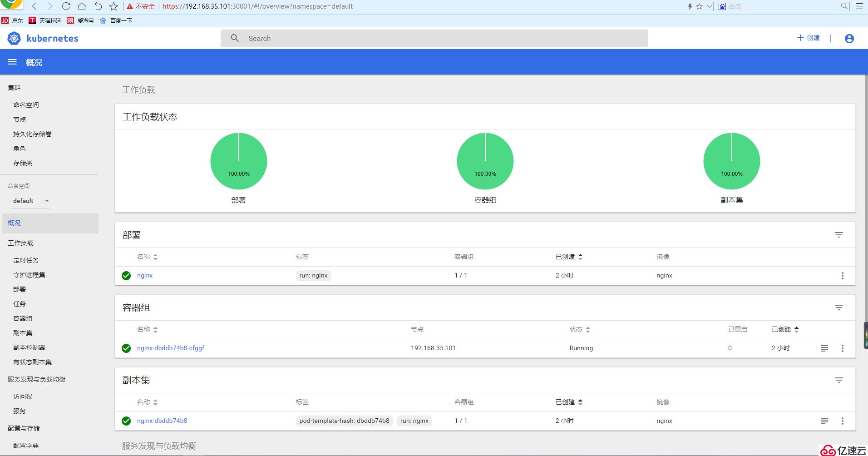Open the default namespace dropdown

[31, 201]
